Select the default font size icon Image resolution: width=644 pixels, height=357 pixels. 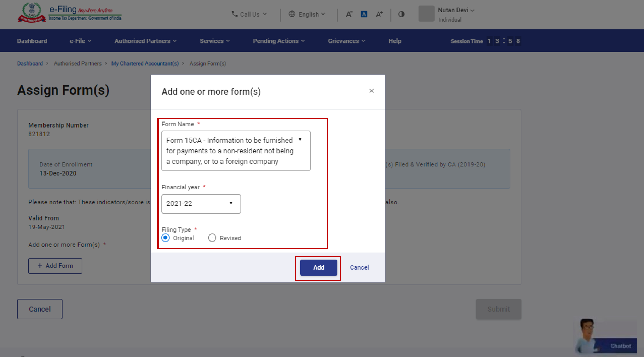(364, 14)
